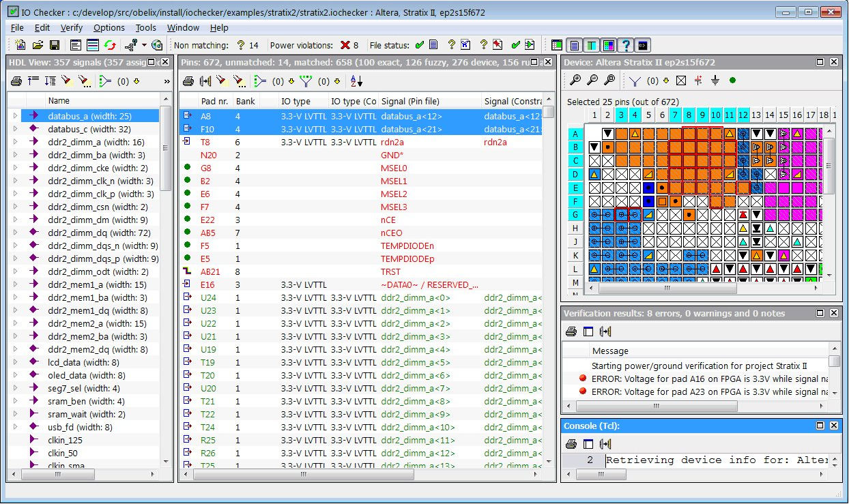Image resolution: width=849 pixels, height=504 pixels.
Task: Expand the lcd_data signal node
Action: click(15, 362)
